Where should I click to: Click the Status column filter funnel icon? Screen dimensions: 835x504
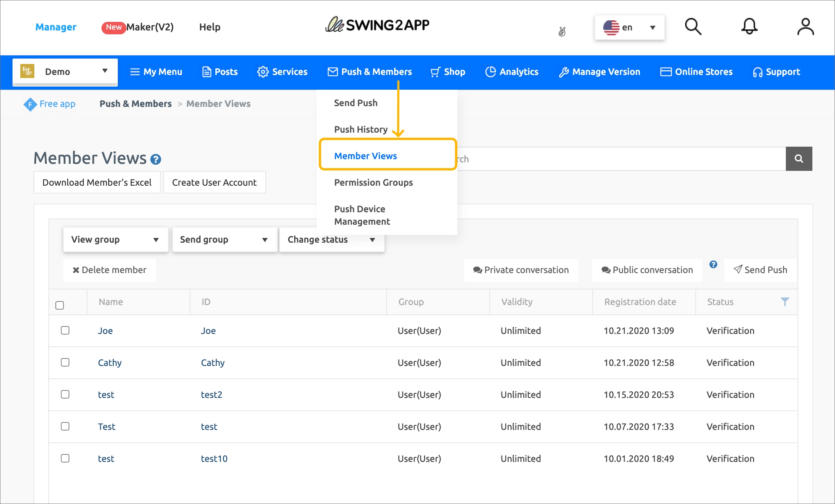[785, 302]
